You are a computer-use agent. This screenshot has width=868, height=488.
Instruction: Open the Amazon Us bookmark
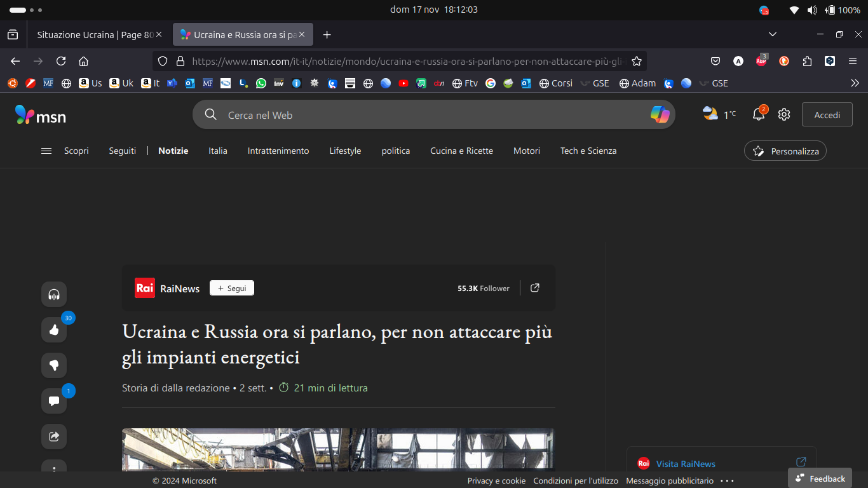(90, 83)
